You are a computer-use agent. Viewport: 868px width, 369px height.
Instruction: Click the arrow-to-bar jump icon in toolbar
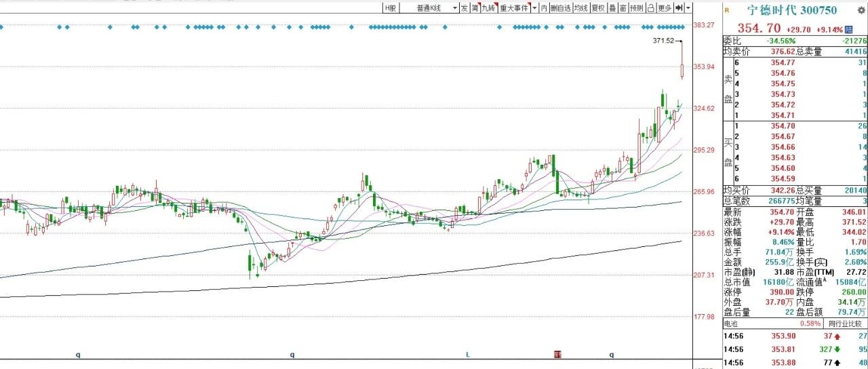679,8
